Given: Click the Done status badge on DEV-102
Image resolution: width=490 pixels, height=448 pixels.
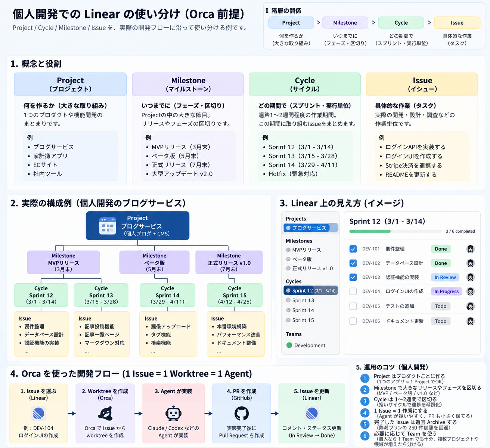Looking at the screenshot, I should pos(441,263).
